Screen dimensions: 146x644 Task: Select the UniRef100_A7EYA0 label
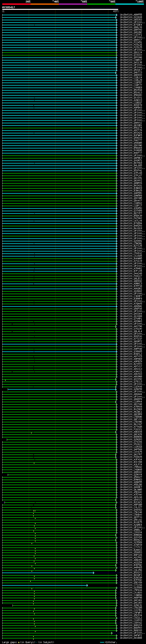coord(131,495)
